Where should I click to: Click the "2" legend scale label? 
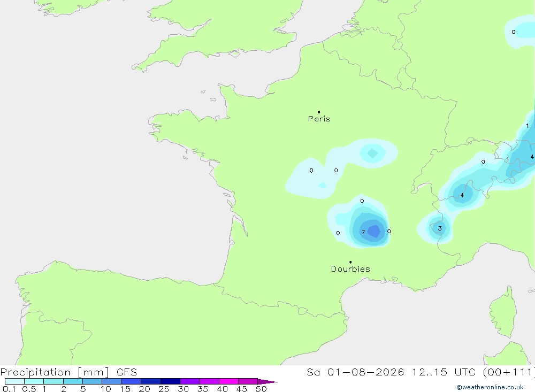64,389
